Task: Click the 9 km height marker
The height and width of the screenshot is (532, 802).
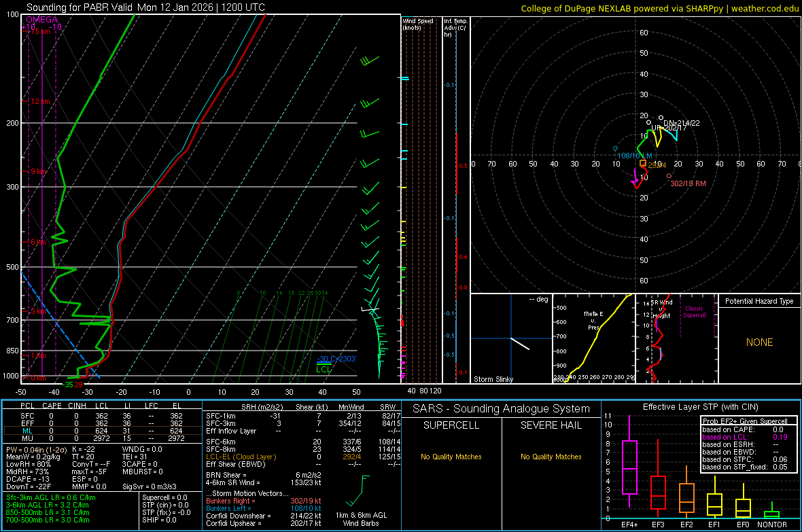Action: tap(39, 171)
